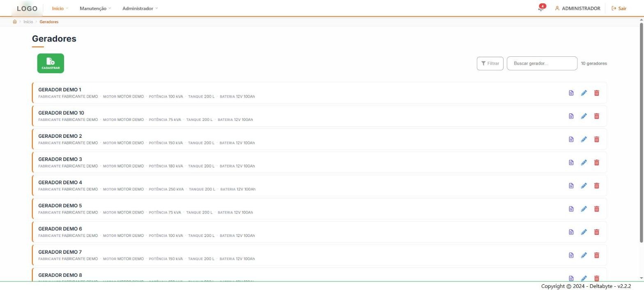Click the GERADOR DEMO 5 title text
644x290 pixels.
pyautogui.click(x=60, y=206)
